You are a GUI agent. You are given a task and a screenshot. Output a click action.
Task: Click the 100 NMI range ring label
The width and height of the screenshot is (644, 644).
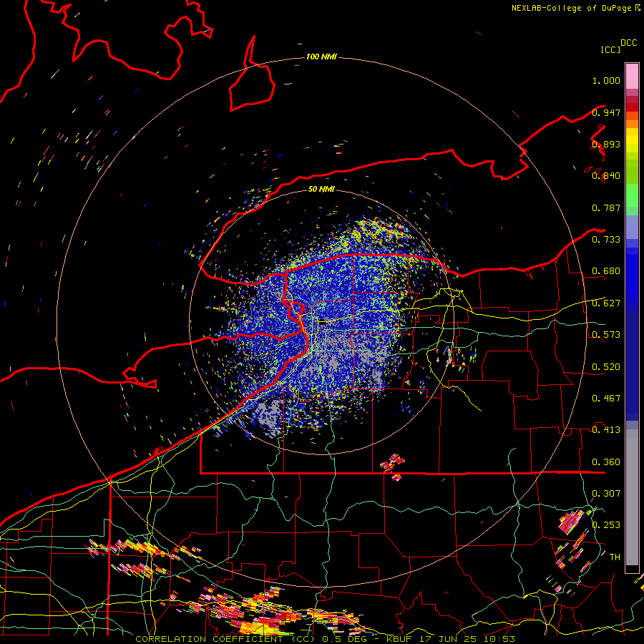[321, 57]
